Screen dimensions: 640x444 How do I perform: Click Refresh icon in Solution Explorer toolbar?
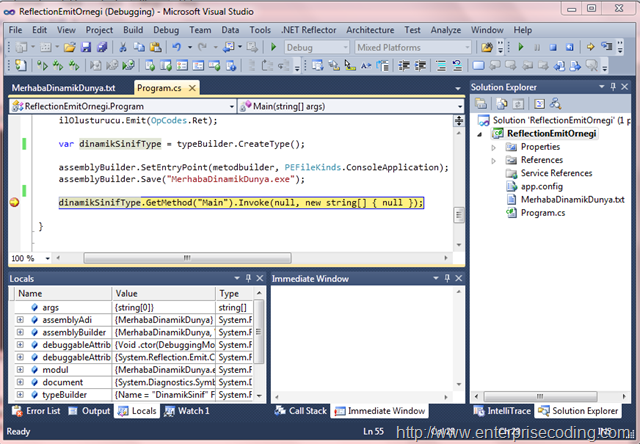(518, 104)
